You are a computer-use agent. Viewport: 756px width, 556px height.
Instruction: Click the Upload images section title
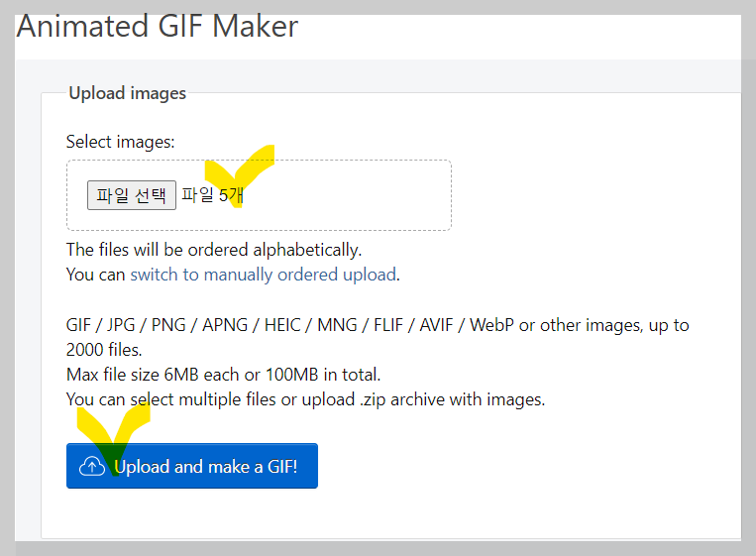(x=127, y=93)
